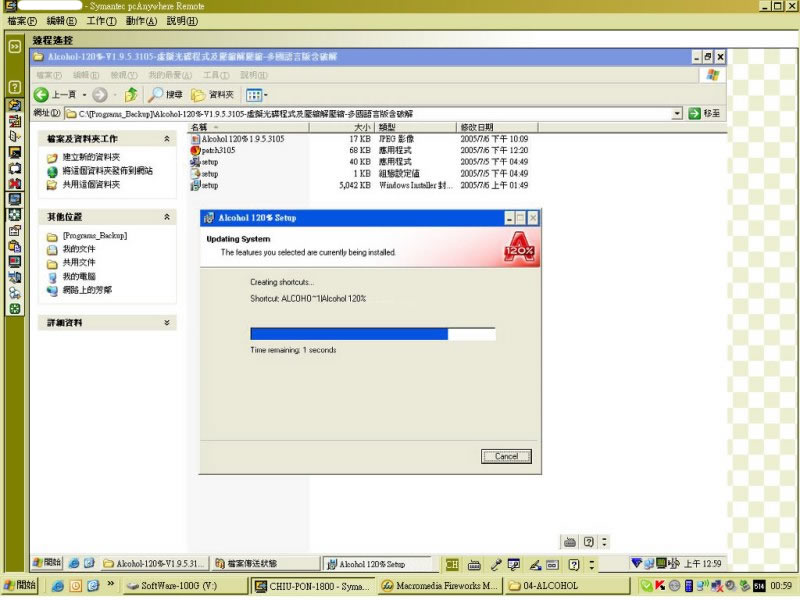
Task: Open online options icon in pcAnywhere sidebar
Action: 14,231
